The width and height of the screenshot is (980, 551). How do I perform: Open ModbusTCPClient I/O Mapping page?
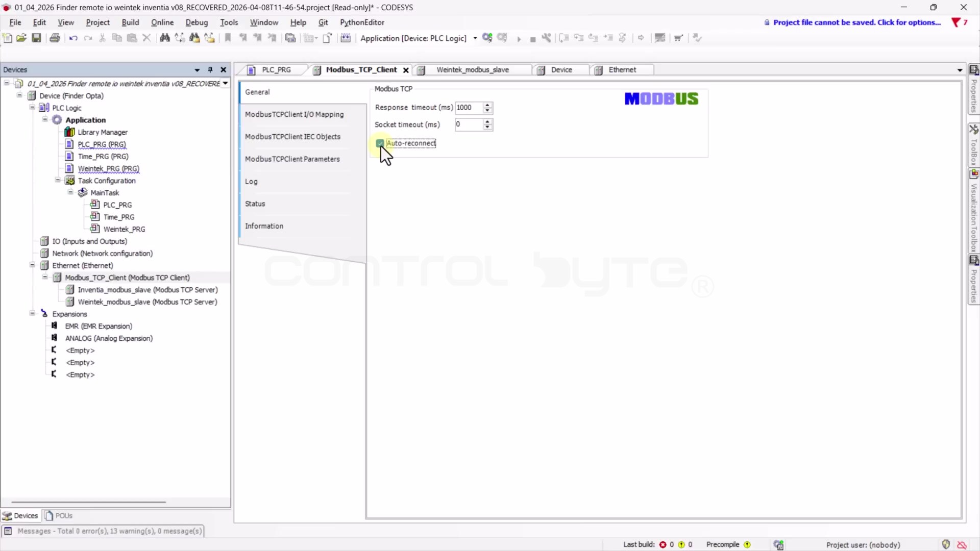(294, 114)
